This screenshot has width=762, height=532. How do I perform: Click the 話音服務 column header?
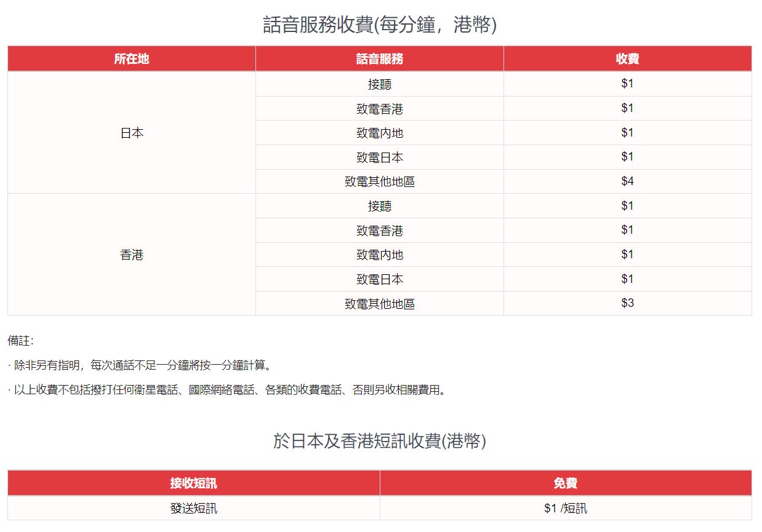click(379, 59)
